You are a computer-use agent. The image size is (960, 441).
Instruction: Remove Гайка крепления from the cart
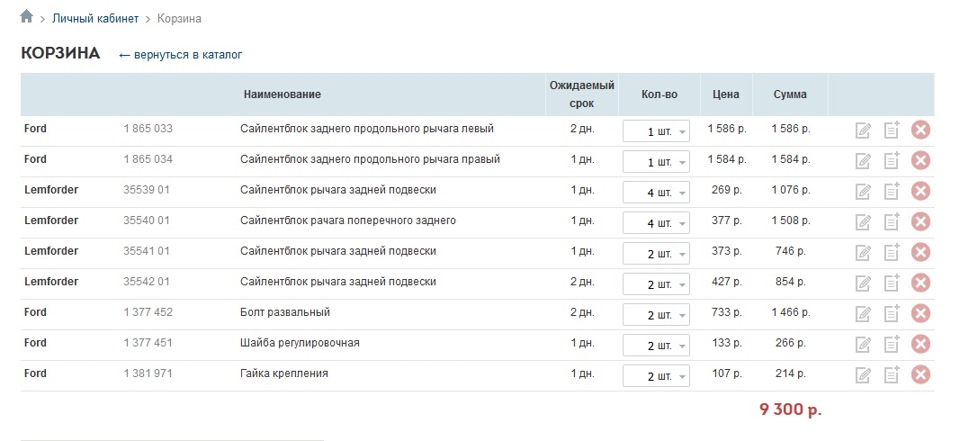point(921,375)
